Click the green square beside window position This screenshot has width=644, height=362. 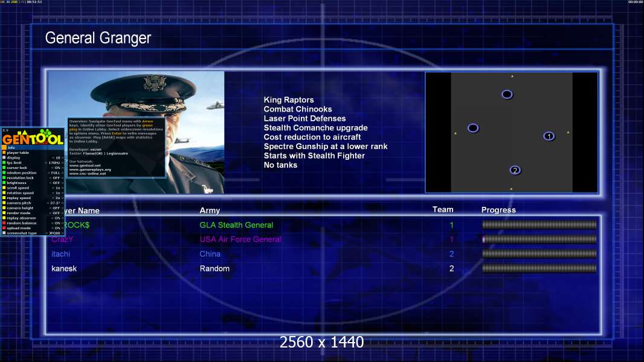(x=4, y=173)
